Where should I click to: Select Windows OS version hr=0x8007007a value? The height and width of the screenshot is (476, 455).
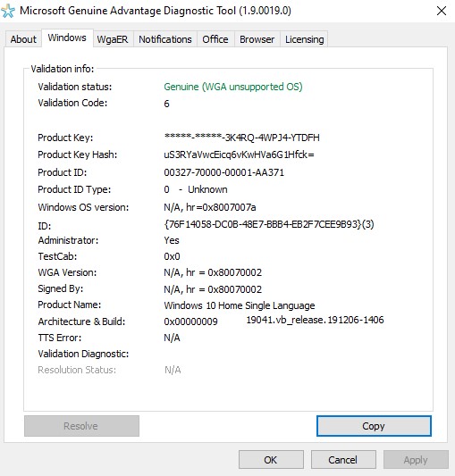click(x=210, y=207)
